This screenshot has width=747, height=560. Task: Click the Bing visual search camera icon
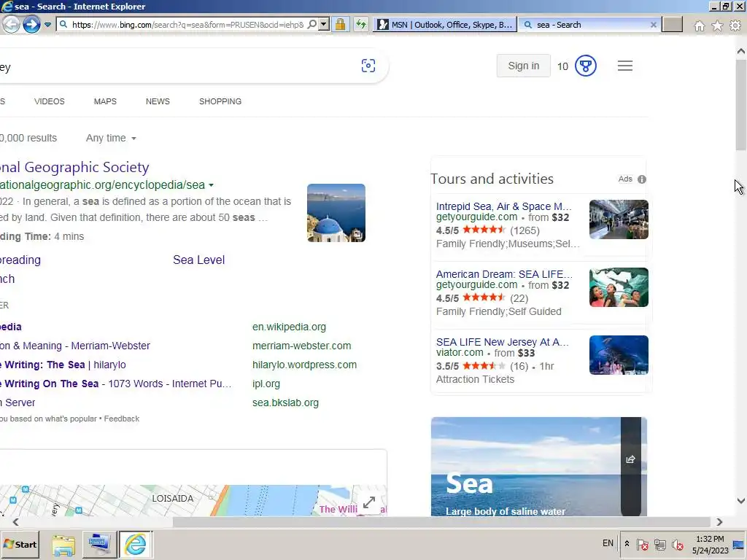point(368,66)
